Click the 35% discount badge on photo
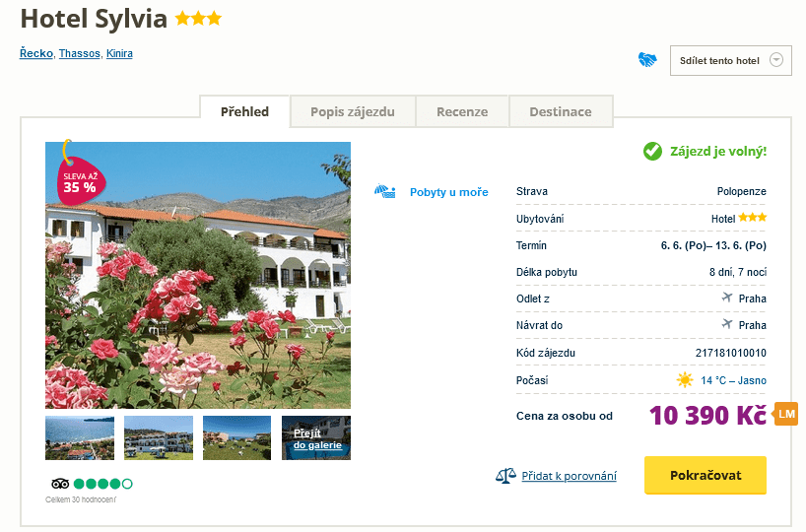 80,176
